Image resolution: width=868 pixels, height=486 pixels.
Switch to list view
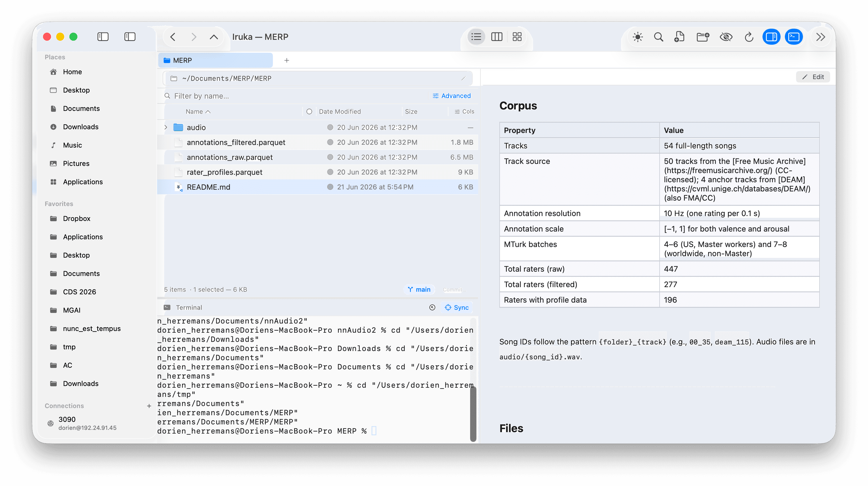point(476,37)
